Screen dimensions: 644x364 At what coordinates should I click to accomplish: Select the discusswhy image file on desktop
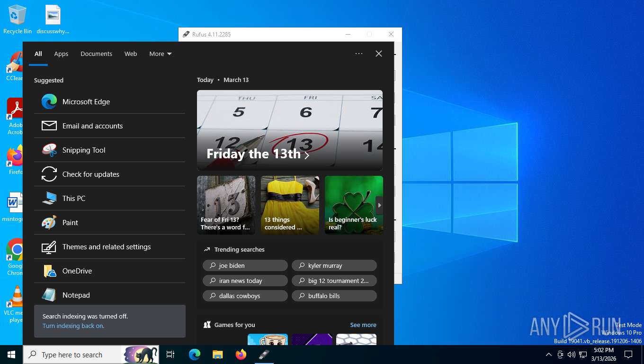point(53,19)
